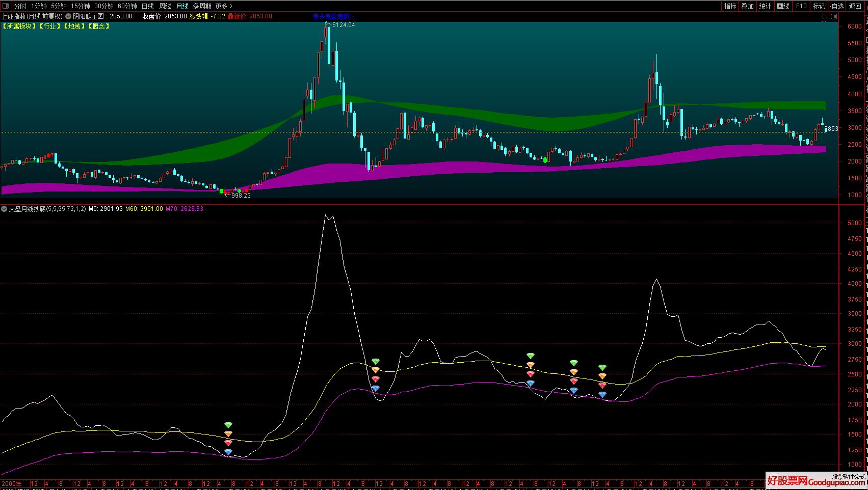868x490 pixels.
Task: Click the 2853 current price tag on the chart
Action: pyautogui.click(x=831, y=129)
